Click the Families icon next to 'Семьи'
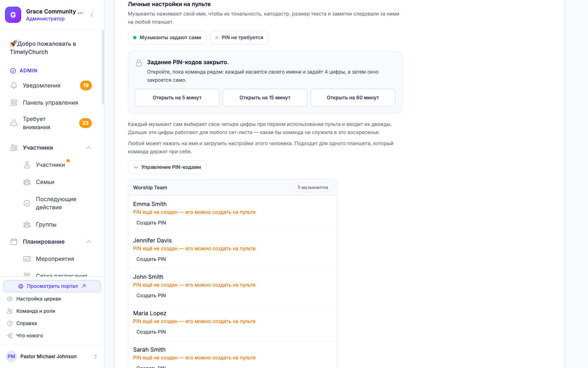 [27, 182]
